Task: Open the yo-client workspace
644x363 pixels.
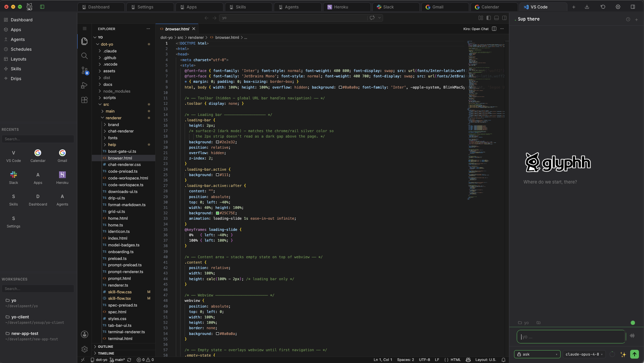Action: 38,319
